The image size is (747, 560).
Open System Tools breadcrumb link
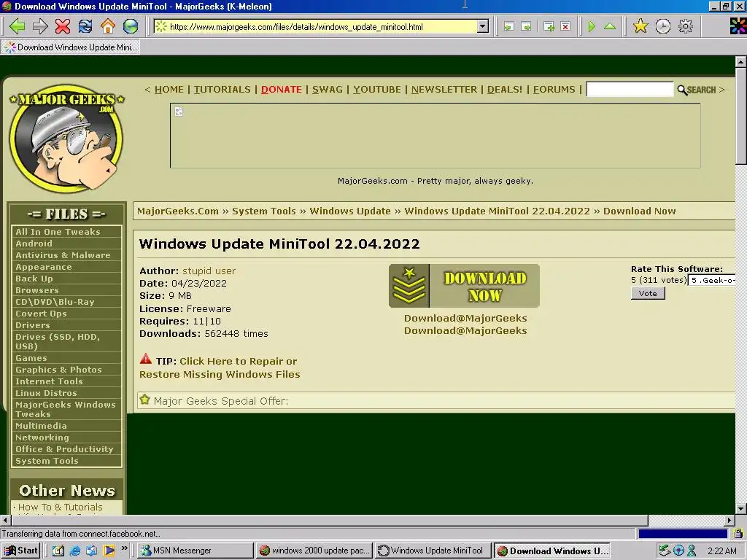pyautogui.click(x=264, y=211)
